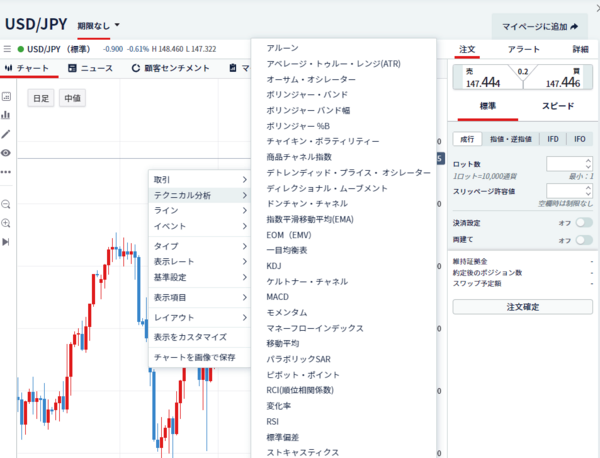Select the line drawing pencil tool

click(7, 133)
